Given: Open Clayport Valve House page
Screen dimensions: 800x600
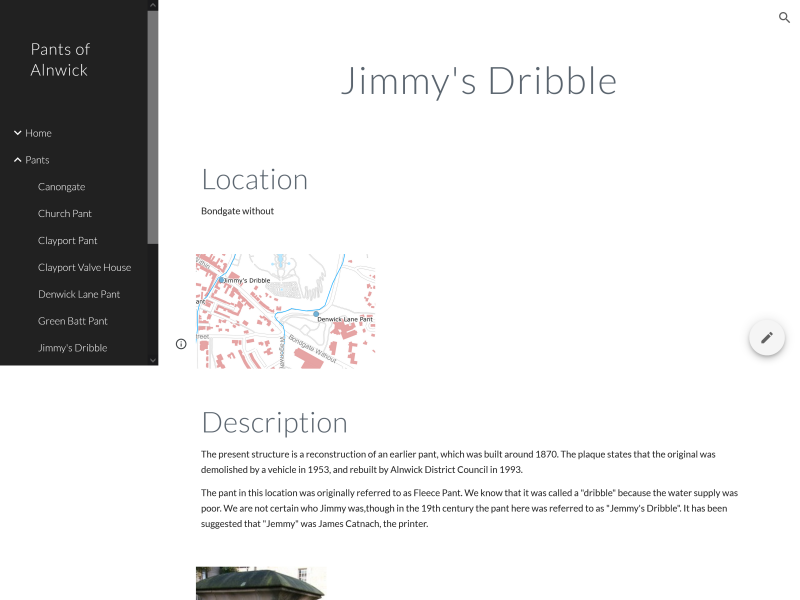Looking at the screenshot, I should (84, 268).
